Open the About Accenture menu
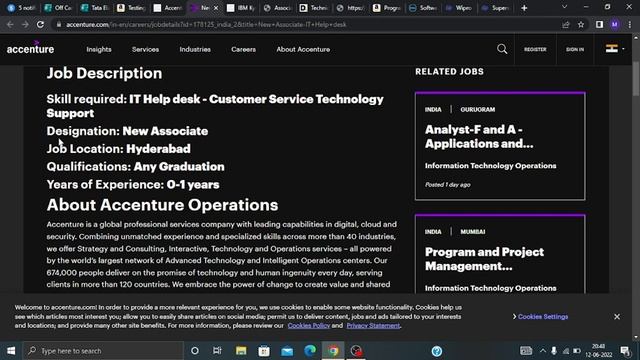Screen dimensions: 640x360 303,49
